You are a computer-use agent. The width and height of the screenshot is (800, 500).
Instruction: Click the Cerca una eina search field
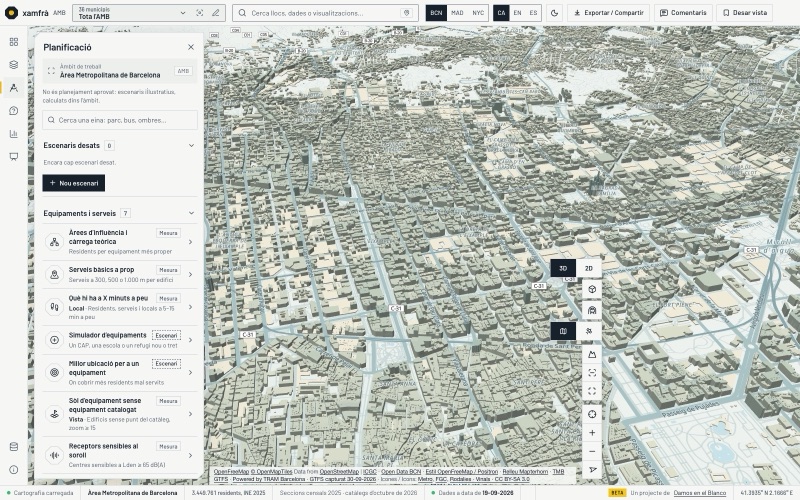120,120
